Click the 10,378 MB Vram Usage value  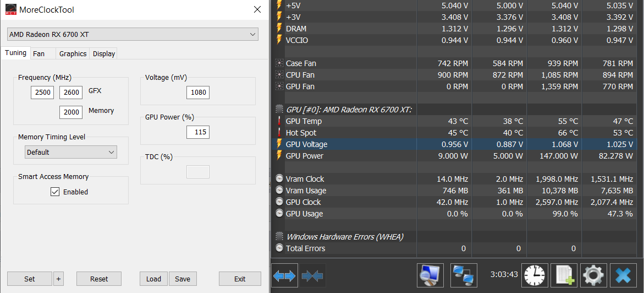click(x=559, y=191)
